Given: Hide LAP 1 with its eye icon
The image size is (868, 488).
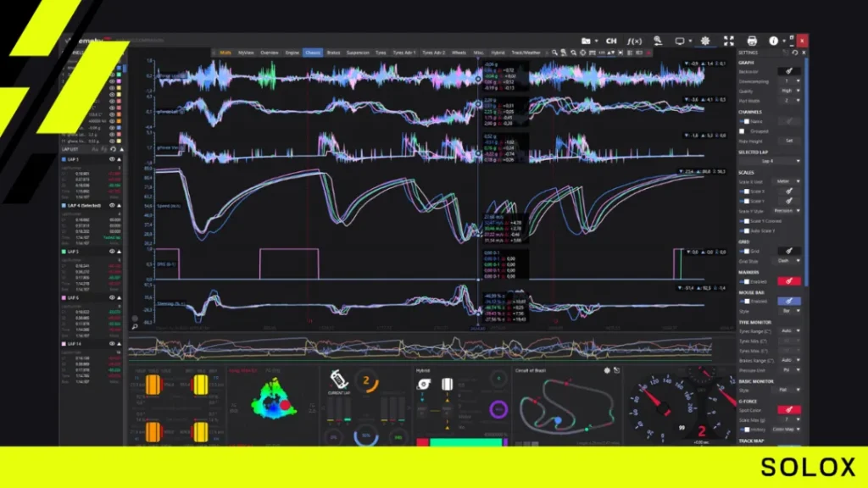Looking at the screenshot, I should tap(112, 159).
